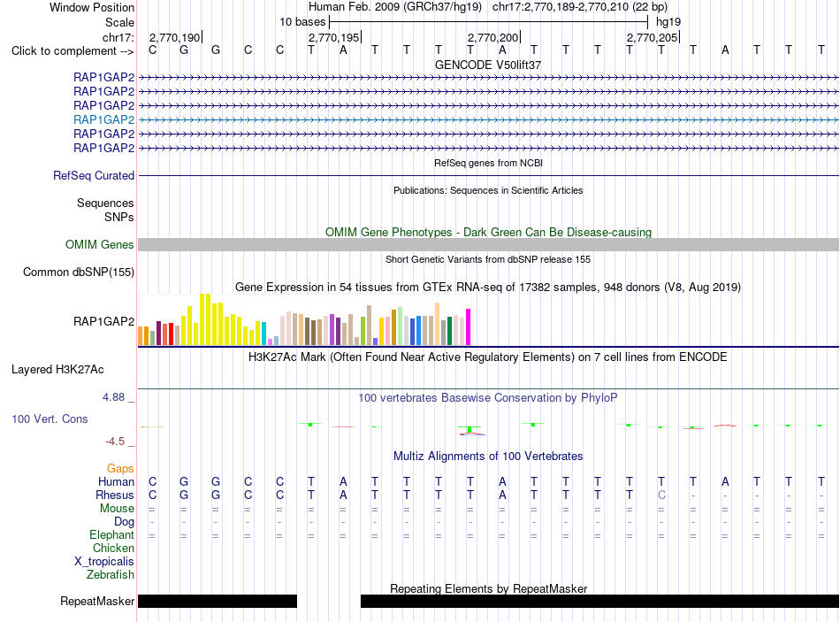Click the 'RefSeq genes from NCBI' track title
840x622 pixels.
[488, 163]
